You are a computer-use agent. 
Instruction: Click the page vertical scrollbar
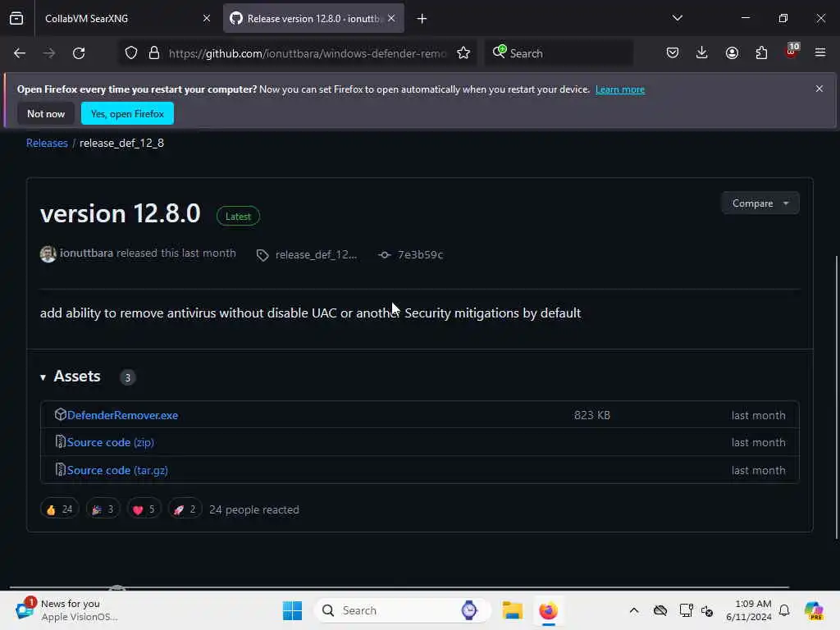(x=836, y=396)
